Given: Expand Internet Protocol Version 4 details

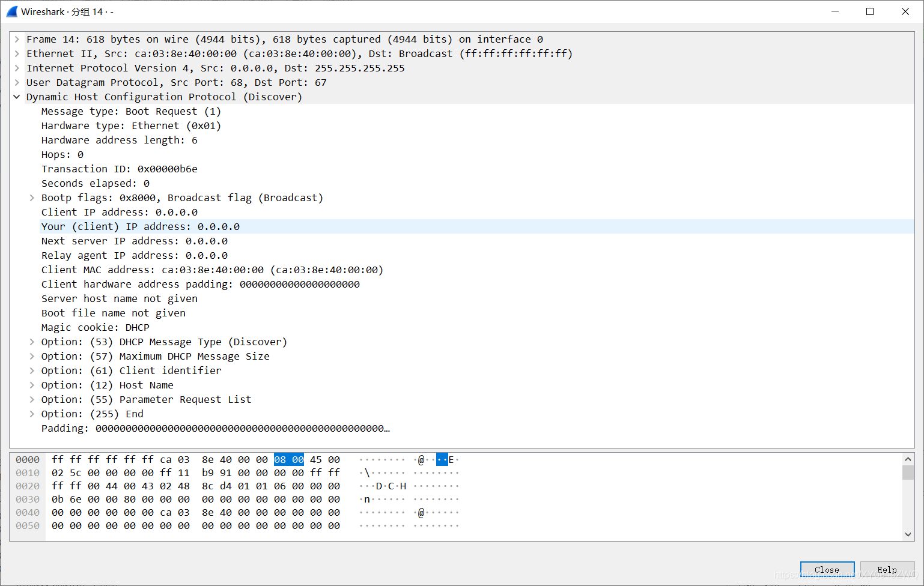Looking at the screenshot, I should tap(17, 68).
